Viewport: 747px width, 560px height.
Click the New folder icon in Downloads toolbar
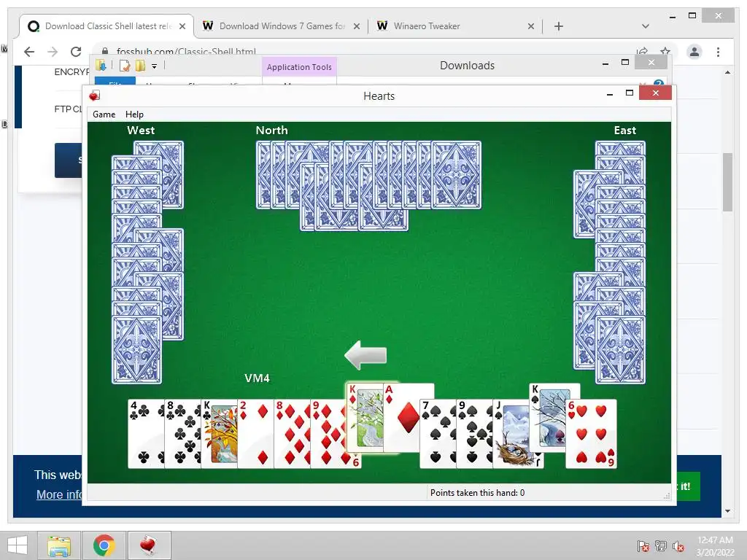pos(140,66)
